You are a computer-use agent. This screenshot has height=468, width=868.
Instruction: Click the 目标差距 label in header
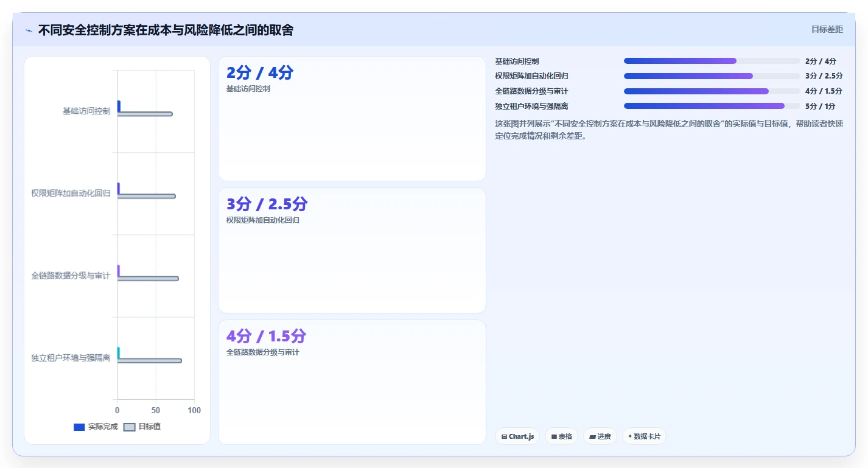click(827, 29)
